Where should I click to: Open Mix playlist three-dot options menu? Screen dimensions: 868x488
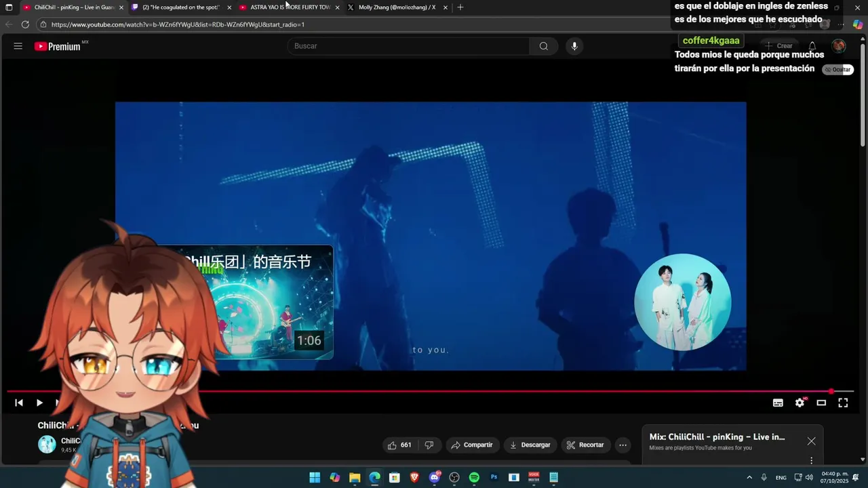pos(811,461)
